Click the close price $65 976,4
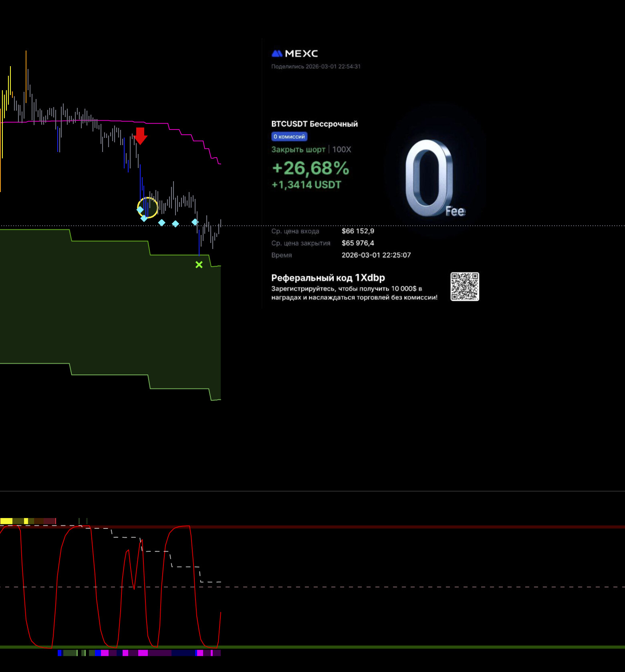This screenshot has height=672, width=625. pos(358,243)
